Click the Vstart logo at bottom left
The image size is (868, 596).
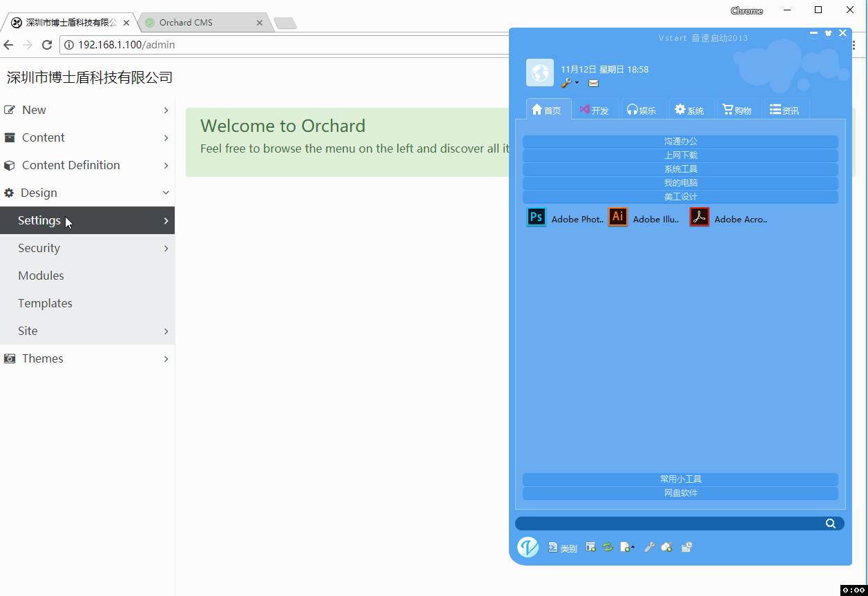pyautogui.click(x=528, y=546)
